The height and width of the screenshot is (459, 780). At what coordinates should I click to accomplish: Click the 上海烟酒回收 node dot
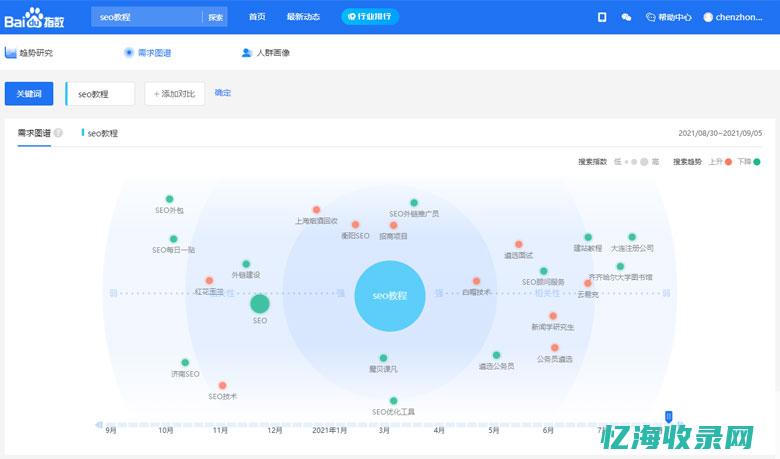[316, 209]
